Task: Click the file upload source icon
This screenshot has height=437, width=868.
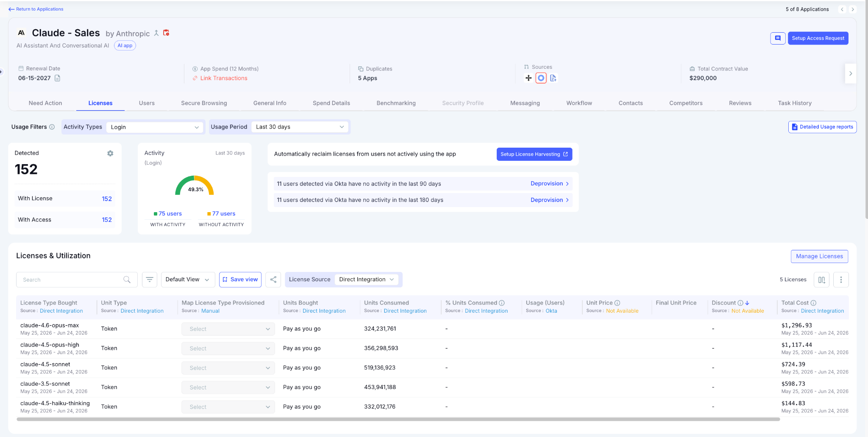Action: pos(553,78)
